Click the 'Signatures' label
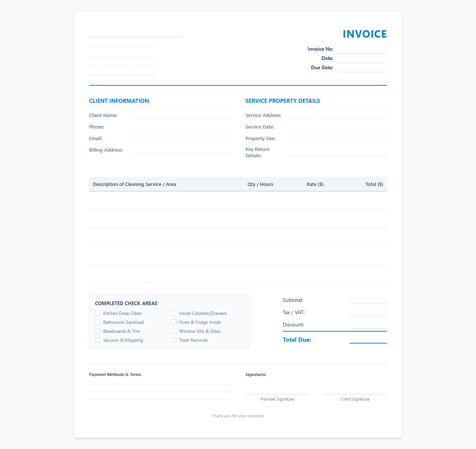 point(256,374)
